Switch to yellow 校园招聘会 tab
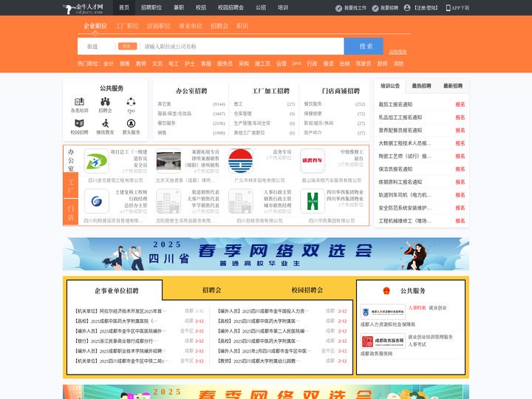Viewport: 532px width, 399px height. click(x=307, y=290)
